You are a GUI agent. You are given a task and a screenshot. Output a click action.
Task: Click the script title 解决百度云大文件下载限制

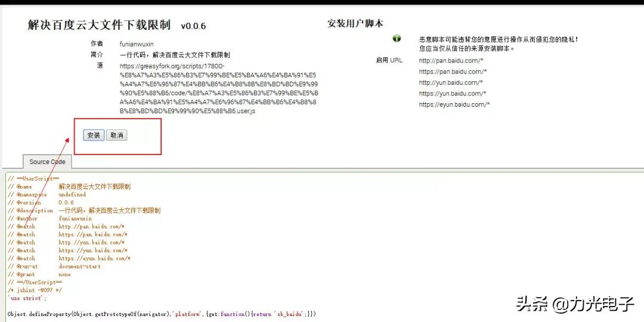pyautogui.click(x=99, y=25)
